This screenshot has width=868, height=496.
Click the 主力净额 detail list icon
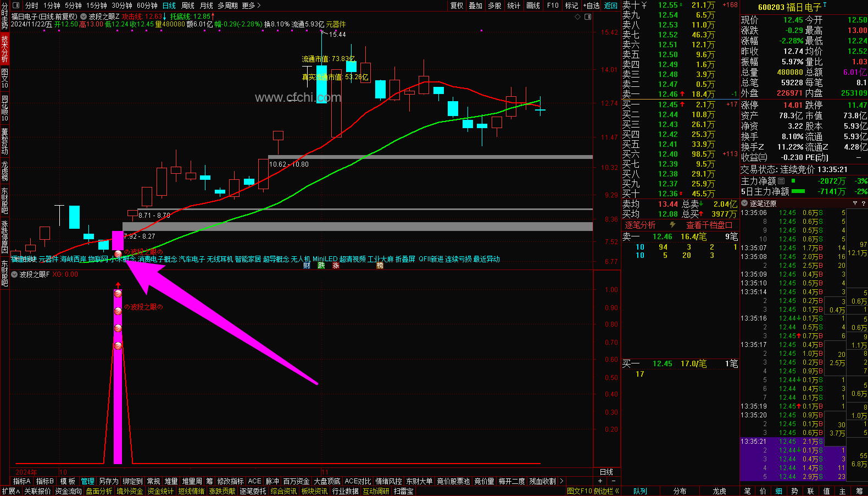[x=781, y=181]
